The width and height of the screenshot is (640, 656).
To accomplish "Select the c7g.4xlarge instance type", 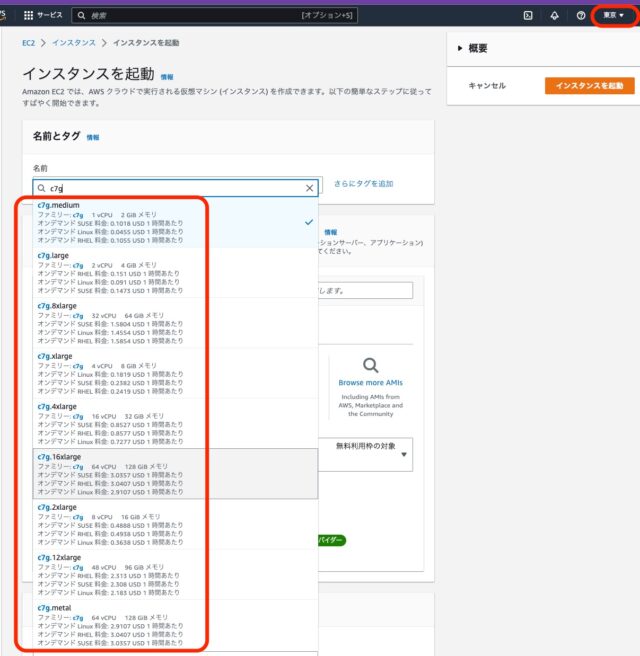I will click(175, 423).
